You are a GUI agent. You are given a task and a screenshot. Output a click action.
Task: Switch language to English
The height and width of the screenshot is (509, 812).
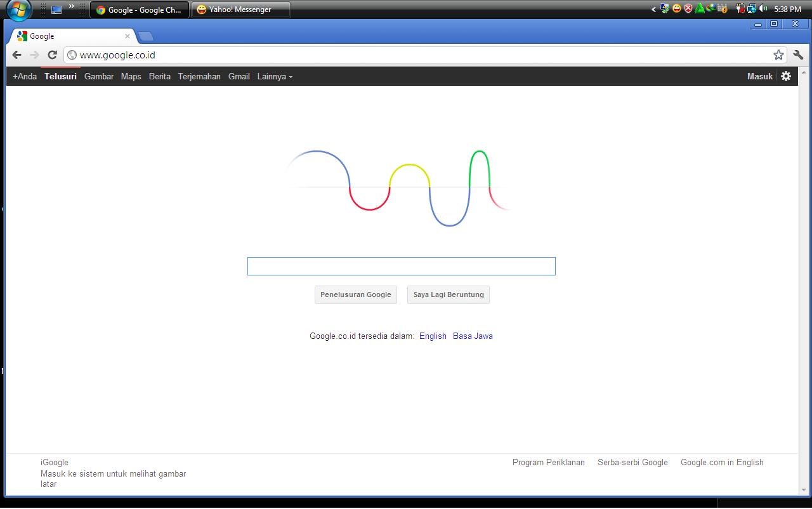(x=433, y=336)
